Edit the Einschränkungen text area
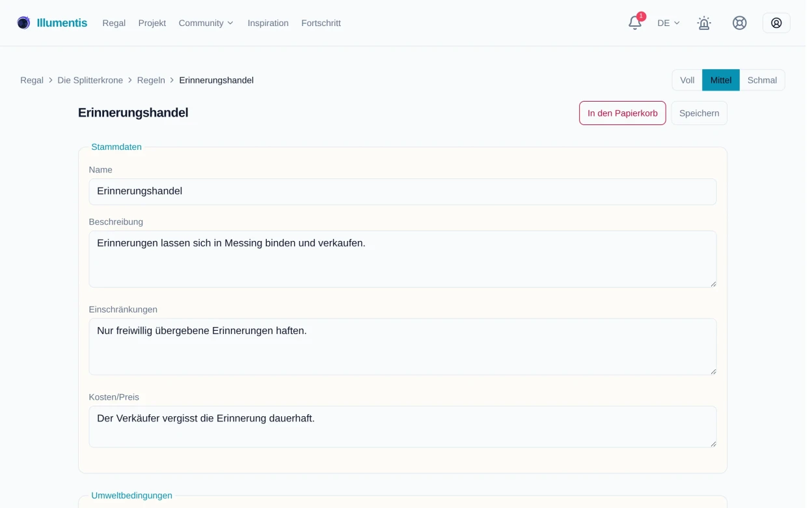Viewport: 812px width, 508px height. point(403,346)
